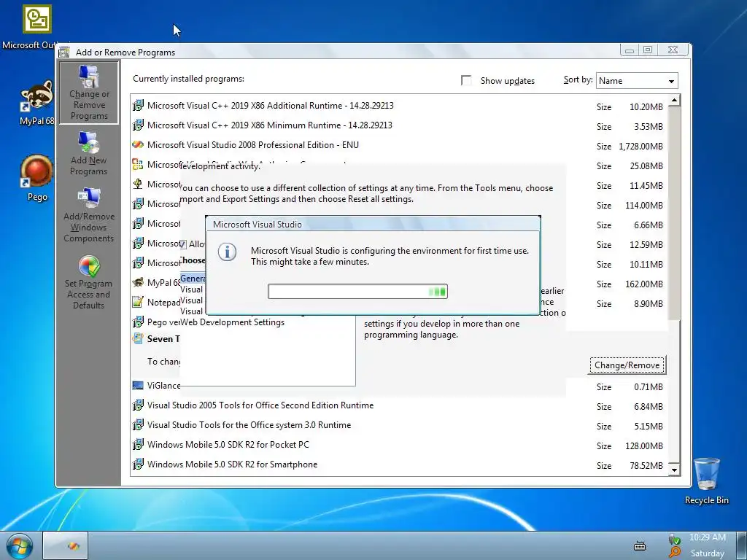Click the Show Desktop strip beside the clock
The height and width of the screenshot is (560, 747).
coord(743,545)
